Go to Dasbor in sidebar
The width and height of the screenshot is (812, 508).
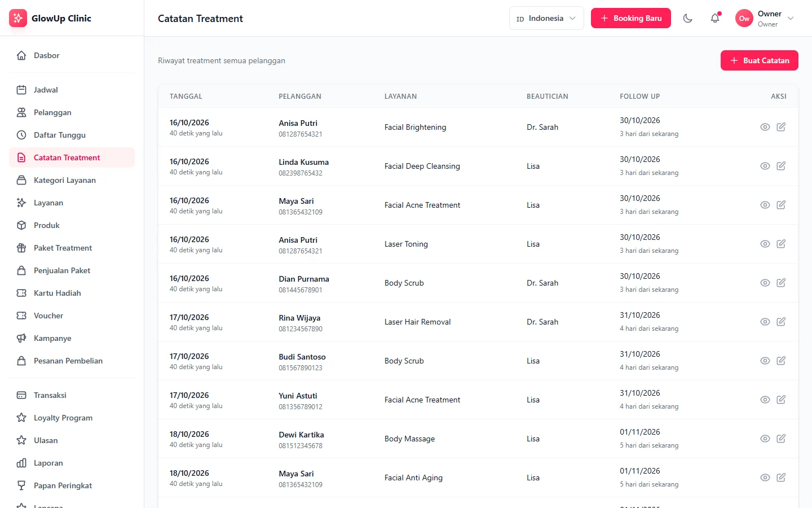(x=72, y=55)
